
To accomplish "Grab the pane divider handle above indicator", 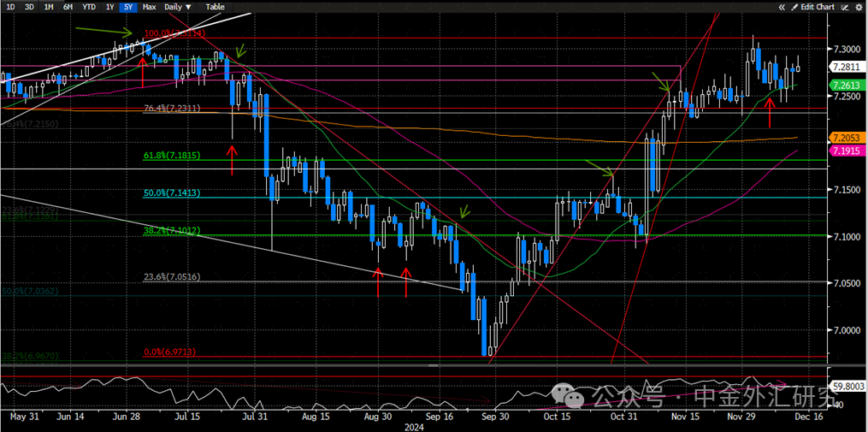I will point(434,365).
